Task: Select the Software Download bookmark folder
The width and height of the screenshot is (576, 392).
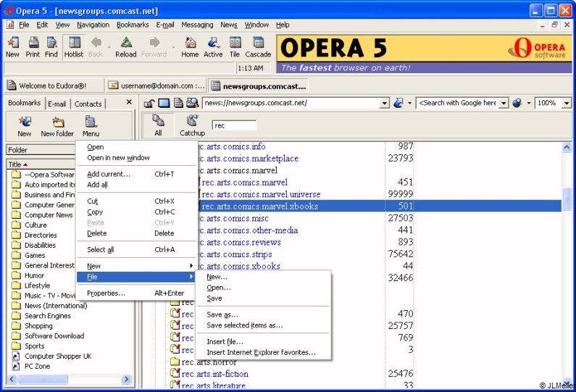Action: coord(54,335)
